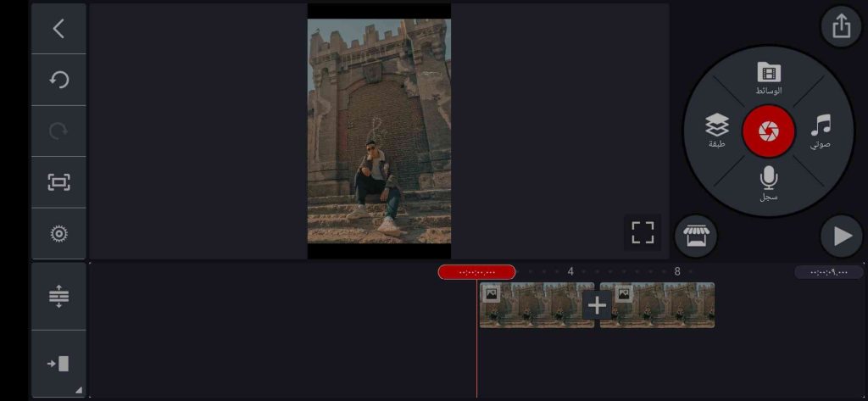Enter fullscreen preview mode
The height and width of the screenshot is (401, 868).
(x=643, y=232)
